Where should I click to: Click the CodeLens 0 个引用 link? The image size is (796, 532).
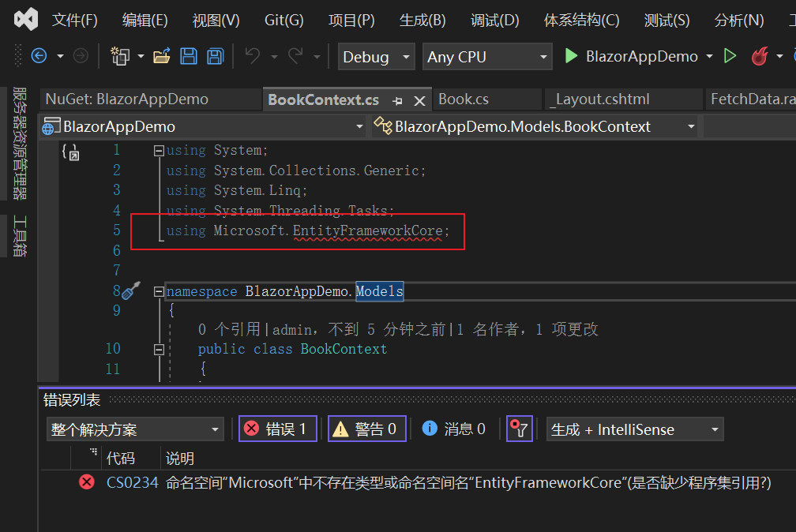point(229,329)
